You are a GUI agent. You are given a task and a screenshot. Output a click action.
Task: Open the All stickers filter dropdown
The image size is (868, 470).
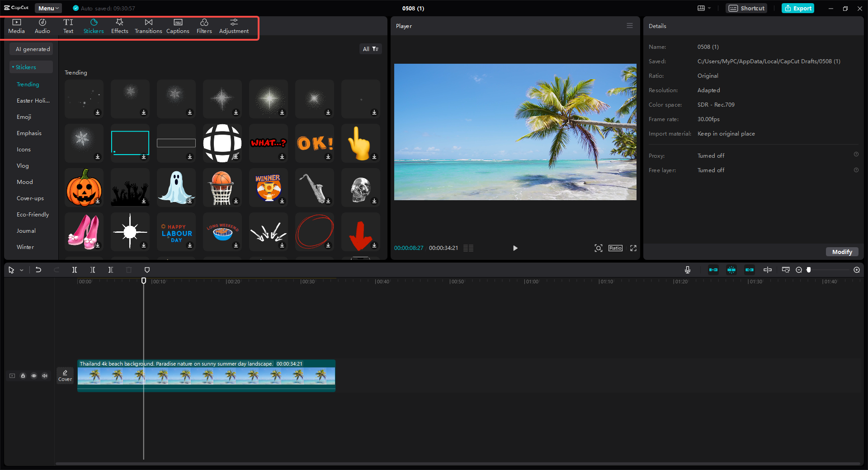[370, 48]
